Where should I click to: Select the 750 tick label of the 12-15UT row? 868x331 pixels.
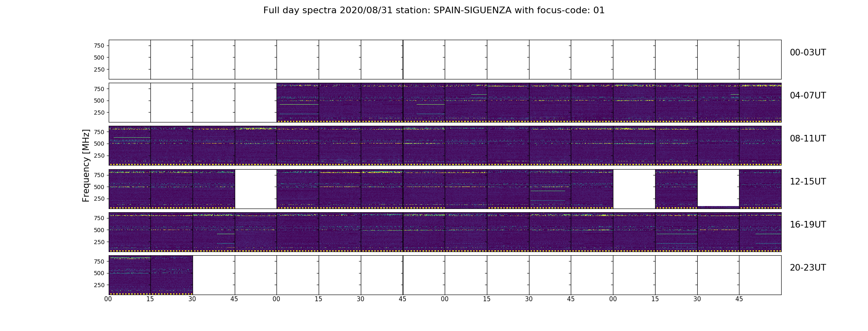pos(99,175)
